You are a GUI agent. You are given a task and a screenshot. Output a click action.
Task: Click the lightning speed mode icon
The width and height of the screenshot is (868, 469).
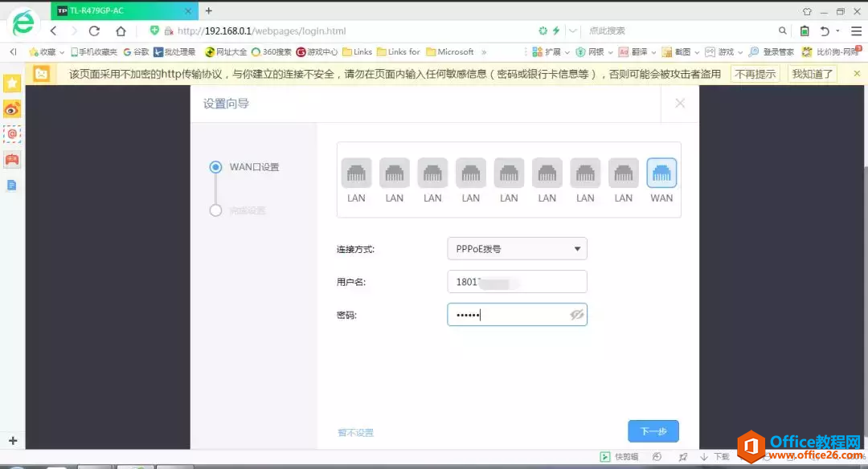(x=556, y=31)
